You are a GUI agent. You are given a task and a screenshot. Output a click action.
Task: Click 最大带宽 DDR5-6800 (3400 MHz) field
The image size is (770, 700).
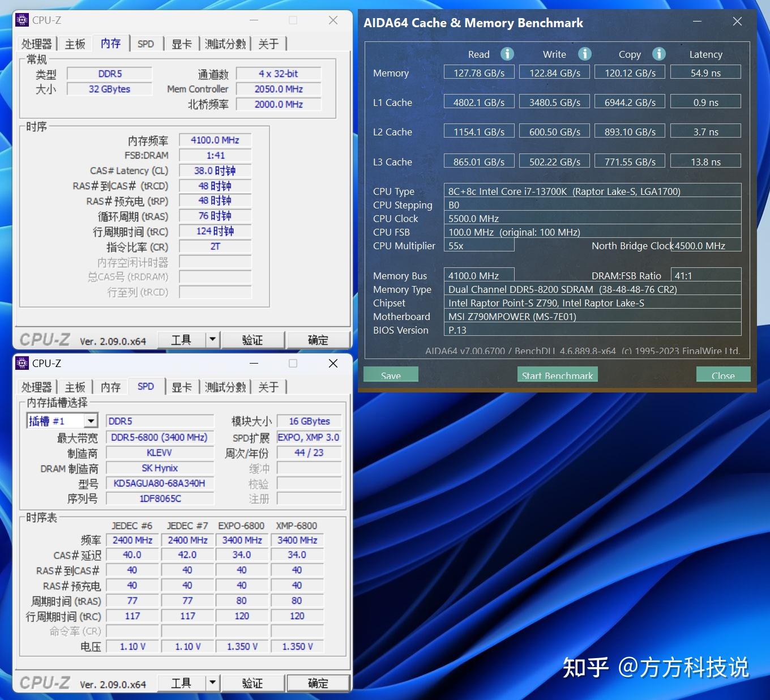tap(160, 437)
